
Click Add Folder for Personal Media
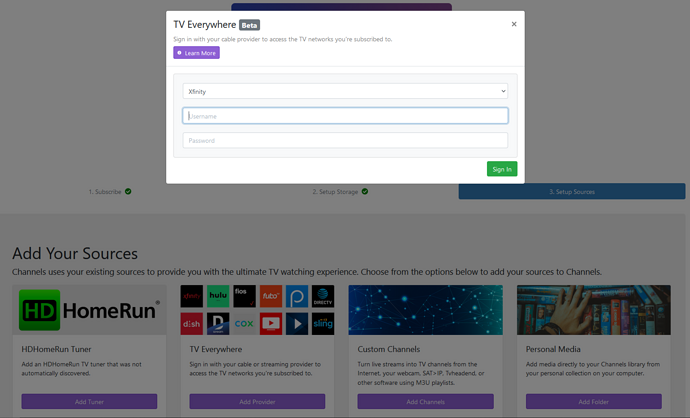point(593,401)
